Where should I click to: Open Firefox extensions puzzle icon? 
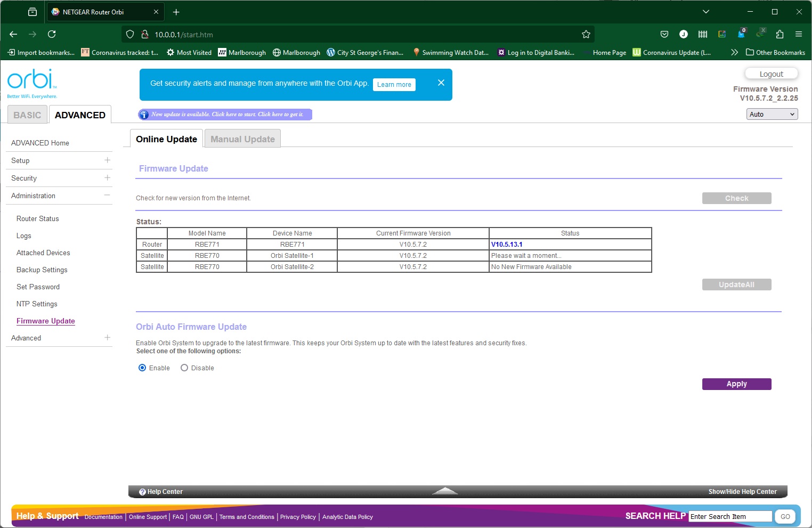[779, 35]
